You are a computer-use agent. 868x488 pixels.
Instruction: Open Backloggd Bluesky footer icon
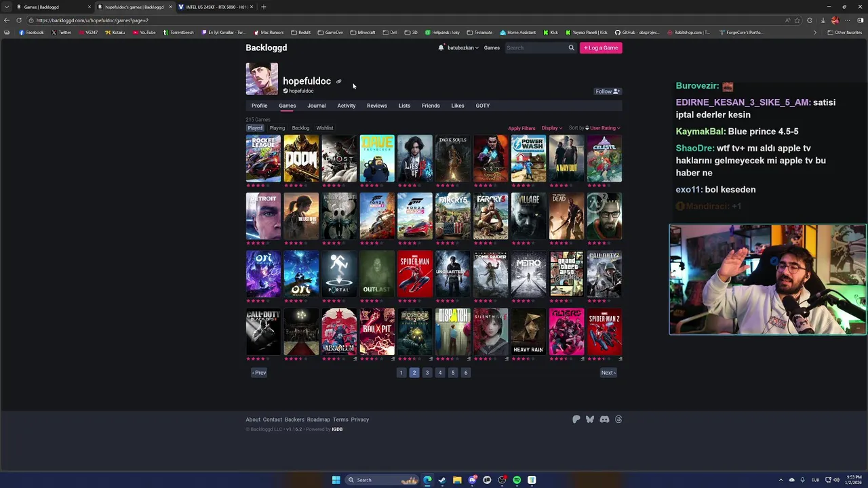[590, 420]
